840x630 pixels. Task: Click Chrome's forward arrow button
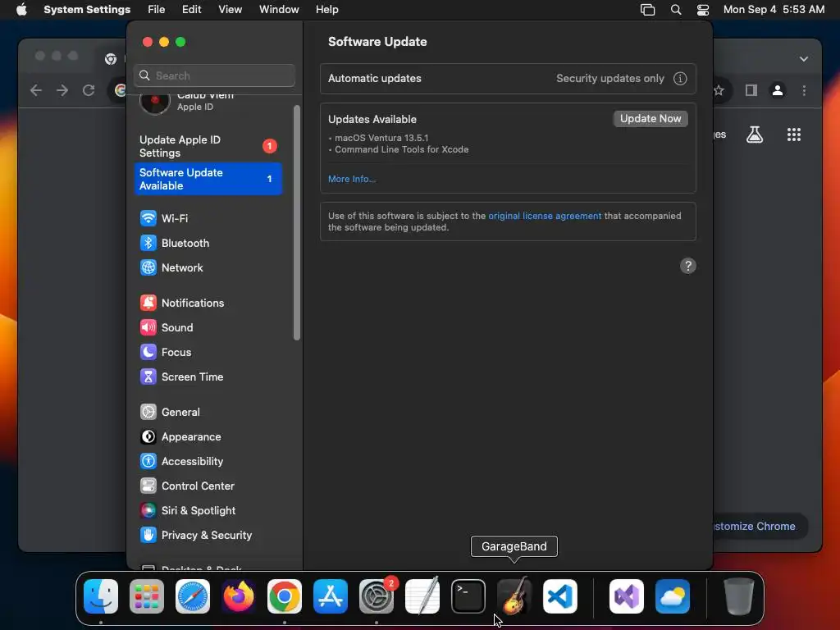(x=62, y=90)
